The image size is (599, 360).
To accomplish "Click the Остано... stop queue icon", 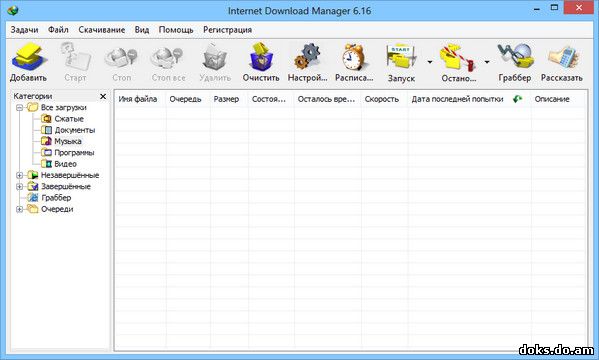I will coord(458,57).
